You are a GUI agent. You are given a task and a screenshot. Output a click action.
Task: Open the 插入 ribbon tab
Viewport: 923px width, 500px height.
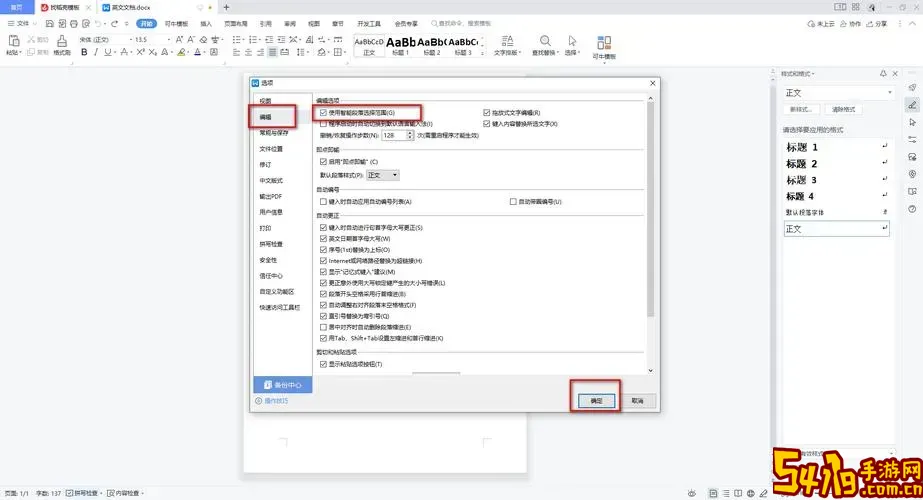(x=206, y=24)
